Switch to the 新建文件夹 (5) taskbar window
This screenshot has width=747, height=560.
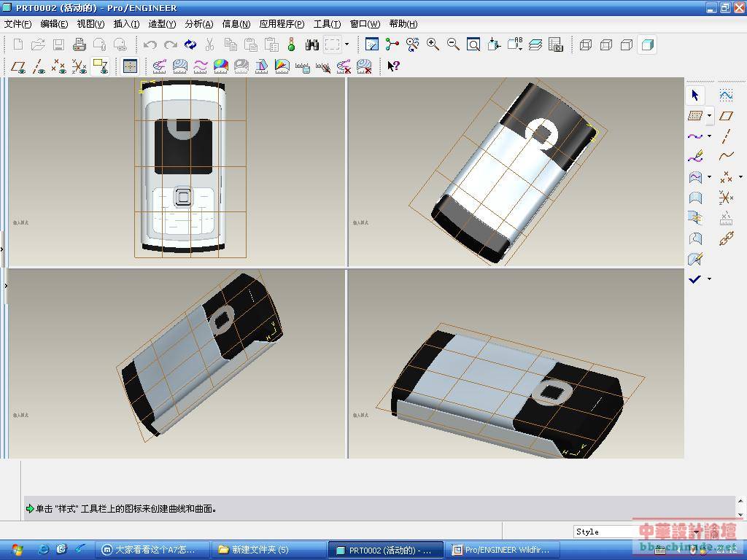click(268, 550)
